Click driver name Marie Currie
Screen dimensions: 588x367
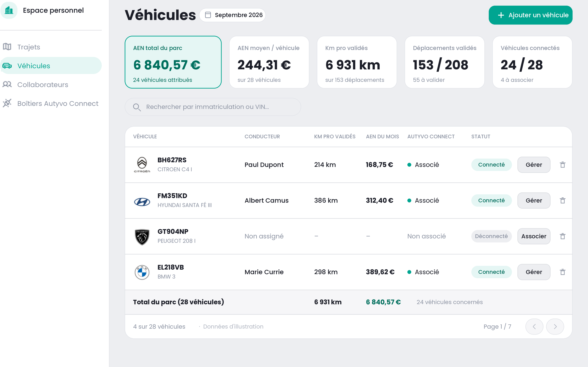click(x=264, y=272)
